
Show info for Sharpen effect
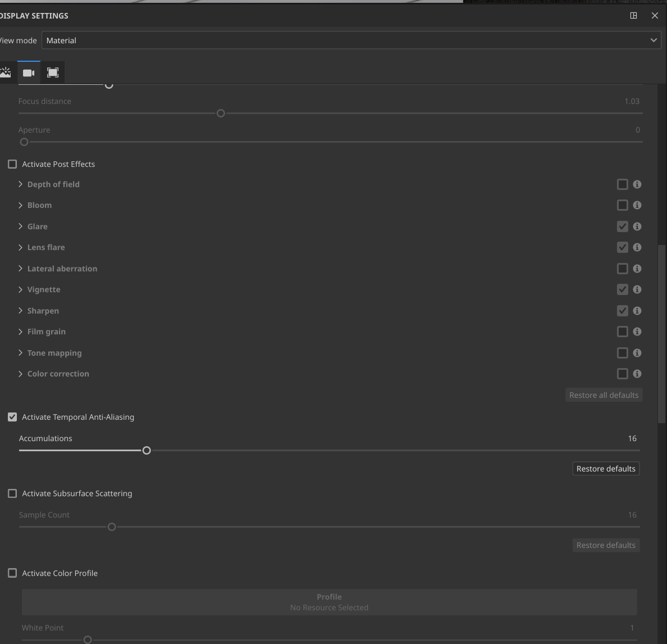coord(637,311)
